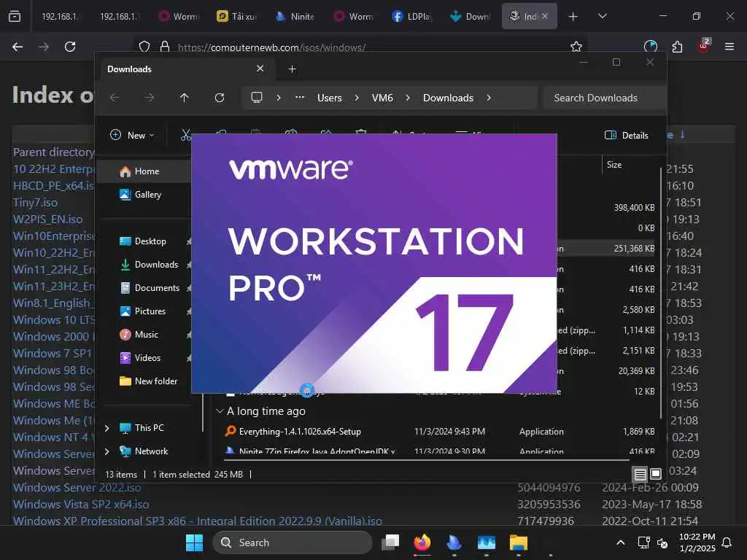Expand the chevron after Users breadcrumb
Screen dimensions: 747x560
(x=357, y=98)
